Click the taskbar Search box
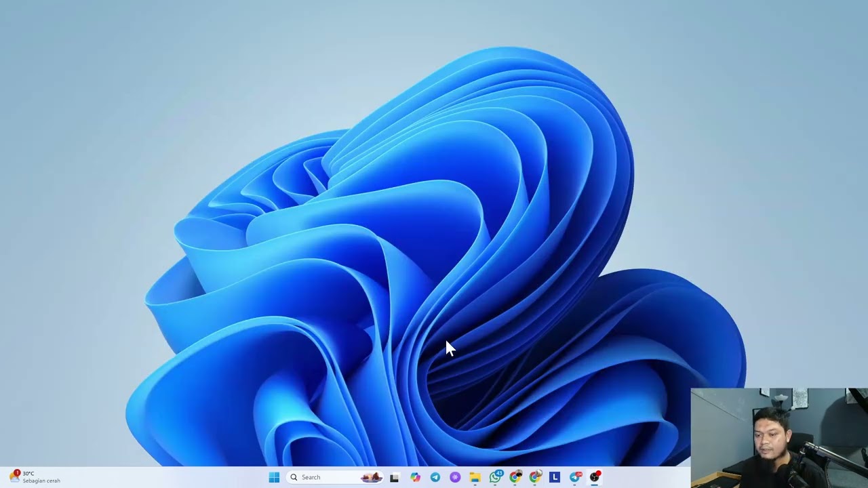The width and height of the screenshot is (868, 488). 335,477
